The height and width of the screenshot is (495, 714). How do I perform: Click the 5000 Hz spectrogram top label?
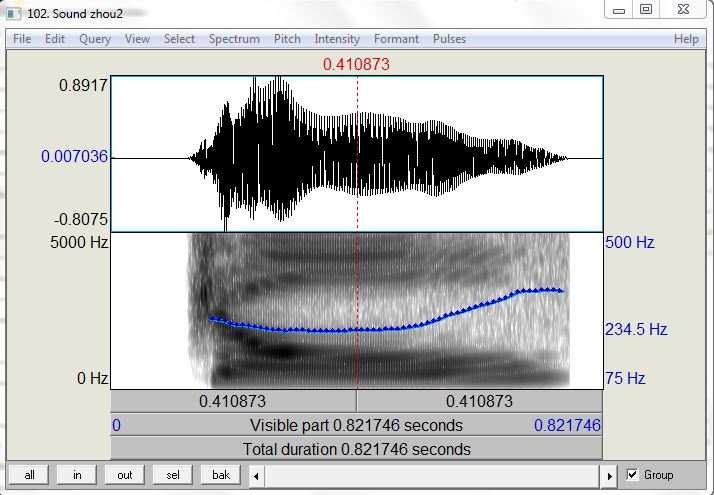click(79, 242)
